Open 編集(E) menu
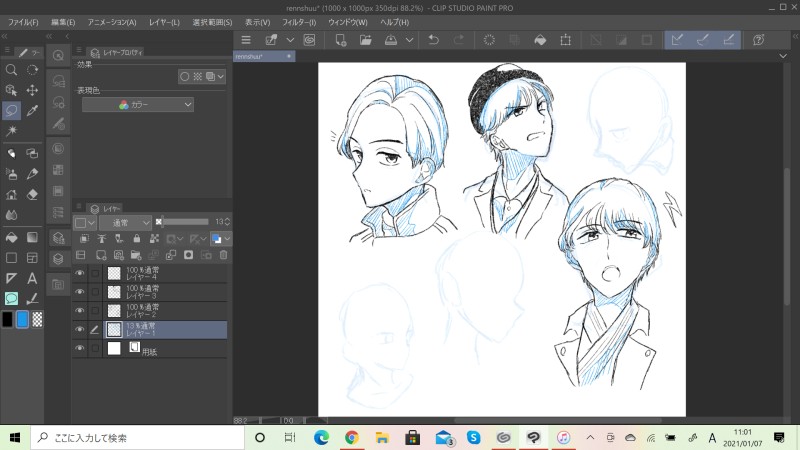Image resolution: width=800 pixels, height=450 pixels. (63, 22)
